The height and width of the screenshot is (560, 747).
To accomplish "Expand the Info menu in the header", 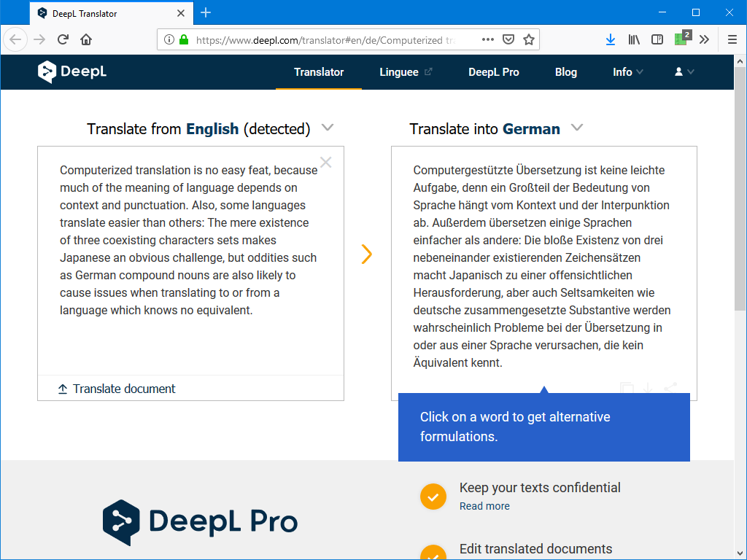I will [628, 72].
